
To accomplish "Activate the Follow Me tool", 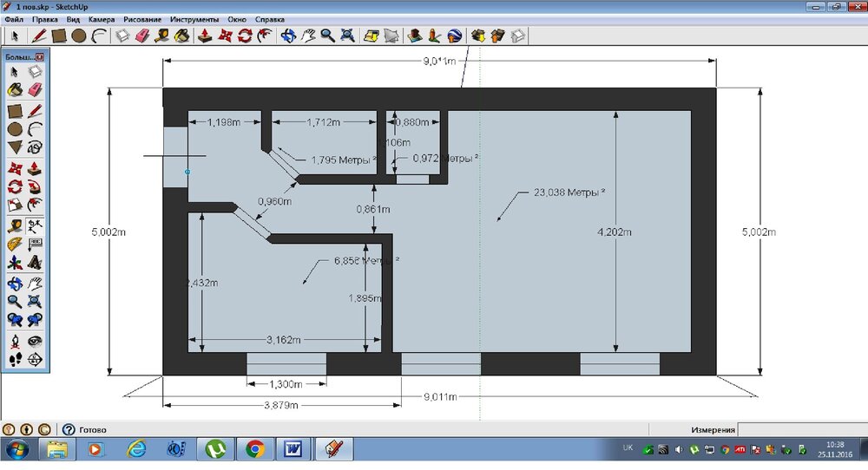I will [x=35, y=186].
